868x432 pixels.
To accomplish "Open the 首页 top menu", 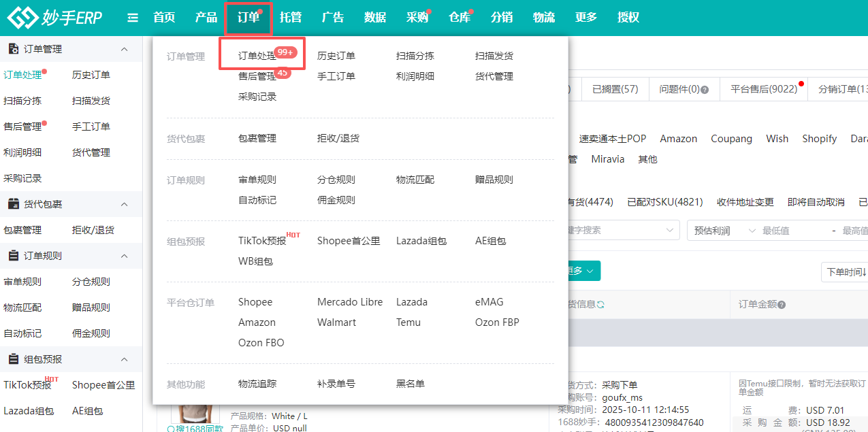I will pyautogui.click(x=164, y=18).
